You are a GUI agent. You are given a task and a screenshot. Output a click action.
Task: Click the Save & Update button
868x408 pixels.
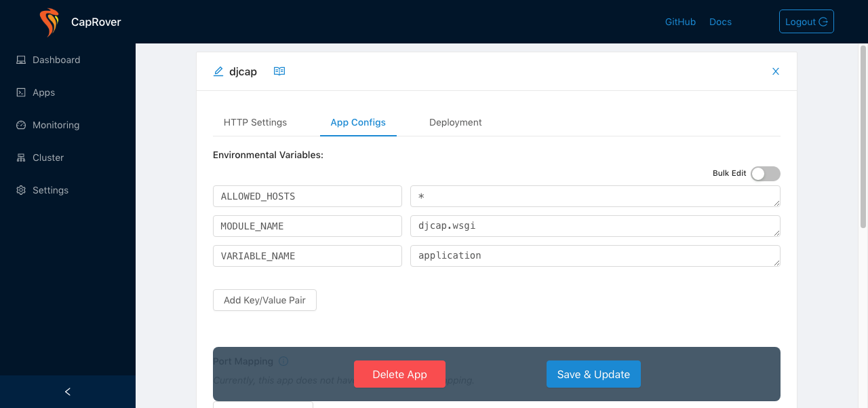[593, 374]
